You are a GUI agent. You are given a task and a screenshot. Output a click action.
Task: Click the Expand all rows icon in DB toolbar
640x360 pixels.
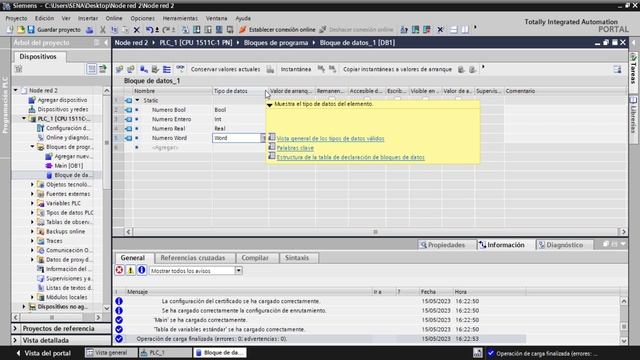pyautogui.click(x=167, y=69)
